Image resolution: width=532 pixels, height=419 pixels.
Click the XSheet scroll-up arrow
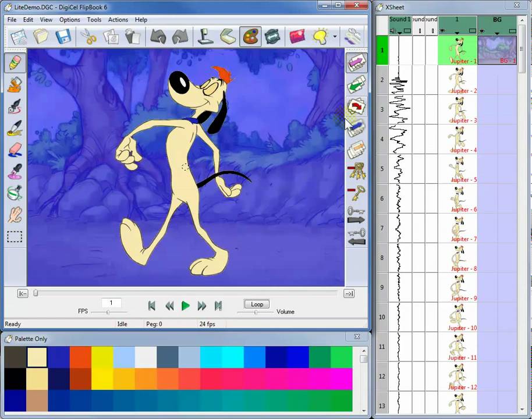coord(522,20)
